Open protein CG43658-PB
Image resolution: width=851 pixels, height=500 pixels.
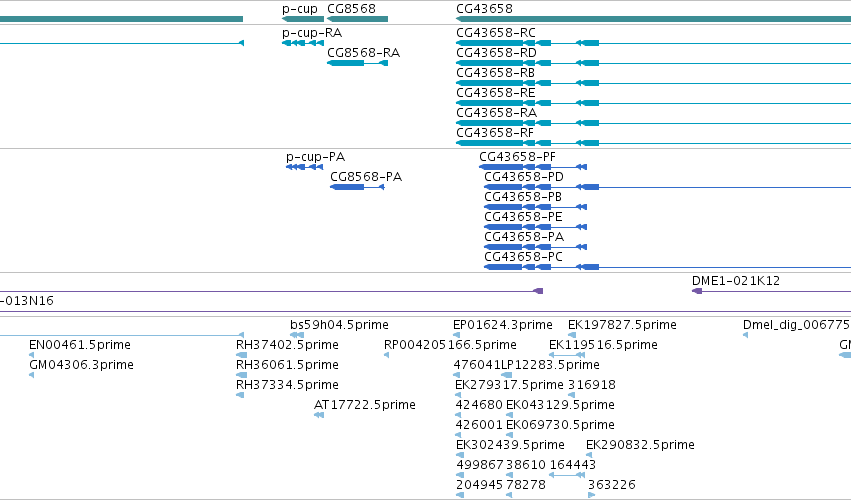click(x=523, y=197)
